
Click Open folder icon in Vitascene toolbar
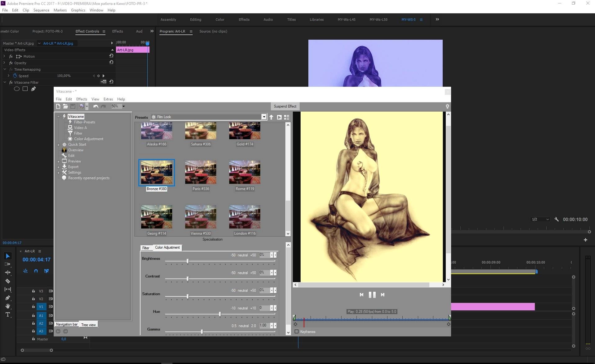click(65, 106)
